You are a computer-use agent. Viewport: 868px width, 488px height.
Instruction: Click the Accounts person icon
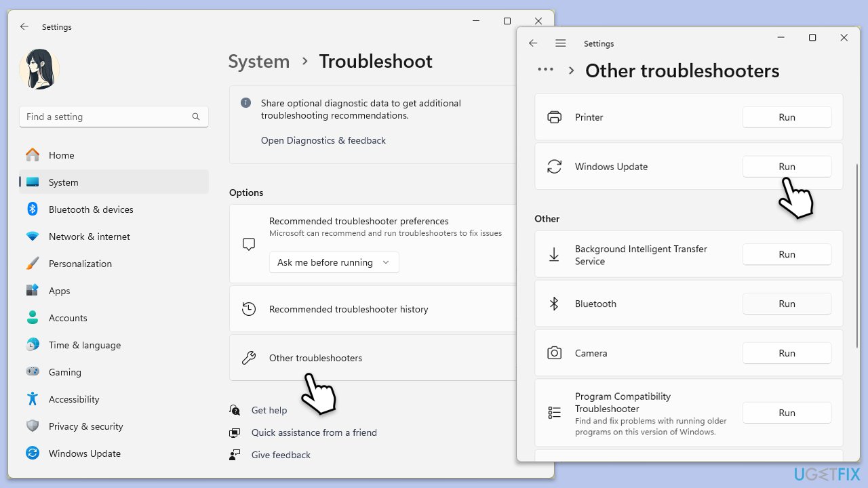click(x=33, y=318)
